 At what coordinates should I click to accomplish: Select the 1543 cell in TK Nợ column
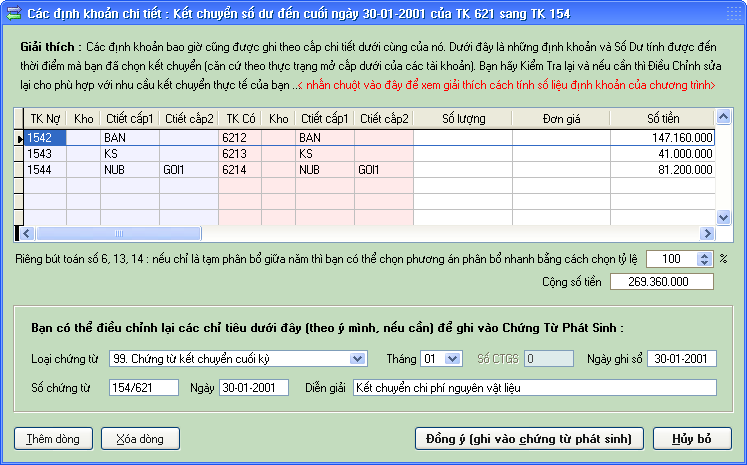[46, 155]
